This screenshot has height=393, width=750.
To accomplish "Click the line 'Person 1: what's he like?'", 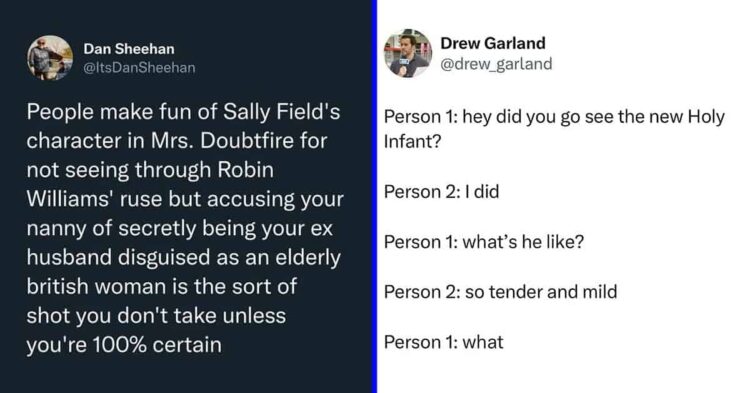I will (x=484, y=242).
